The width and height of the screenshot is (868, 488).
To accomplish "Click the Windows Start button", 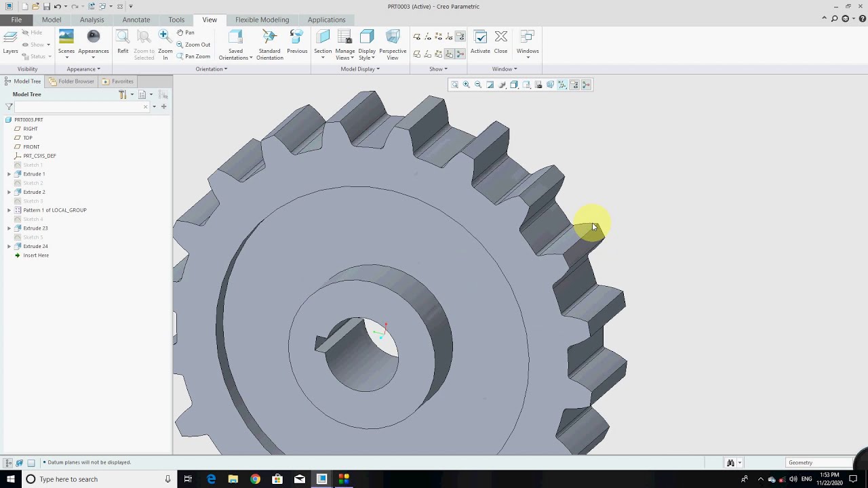I will click(x=11, y=479).
